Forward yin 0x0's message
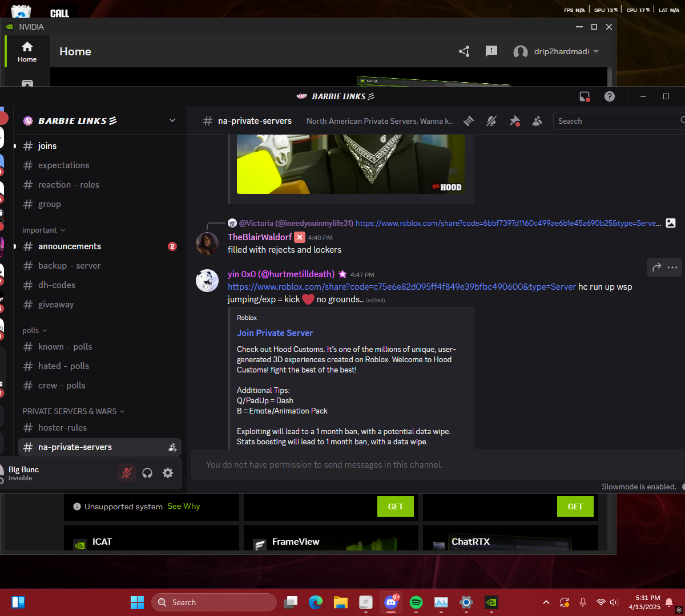Image resolution: width=685 pixels, height=616 pixels. [656, 267]
